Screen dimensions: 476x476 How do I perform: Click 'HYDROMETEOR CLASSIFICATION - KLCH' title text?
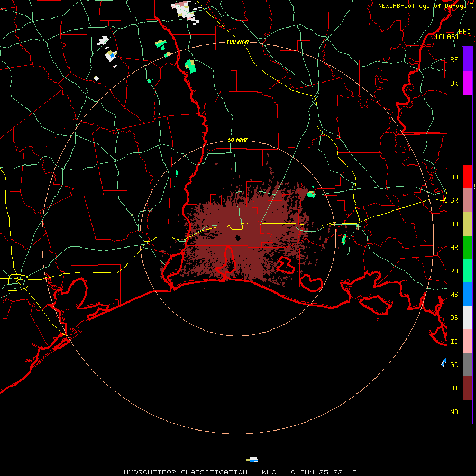[x=202, y=472]
